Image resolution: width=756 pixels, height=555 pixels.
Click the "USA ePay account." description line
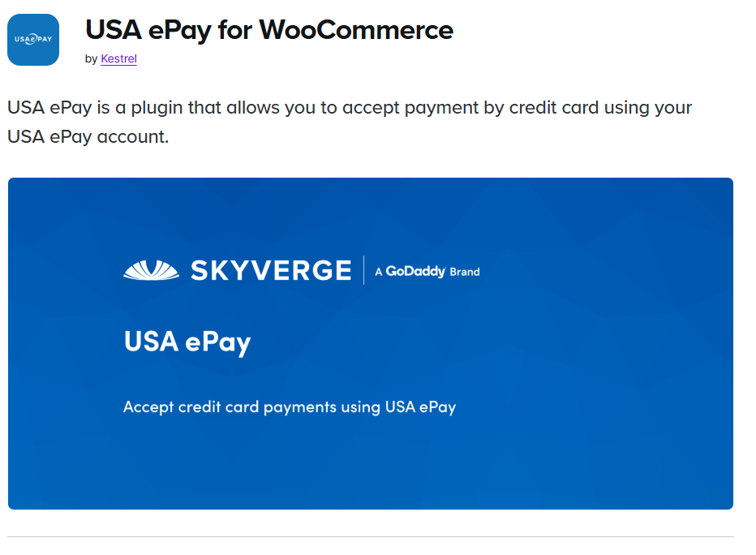pos(88,137)
